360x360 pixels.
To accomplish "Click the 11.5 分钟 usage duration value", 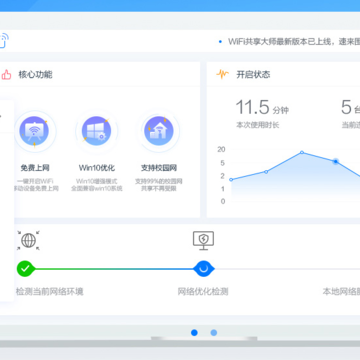I will pyautogui.click(x=262, y=107).
